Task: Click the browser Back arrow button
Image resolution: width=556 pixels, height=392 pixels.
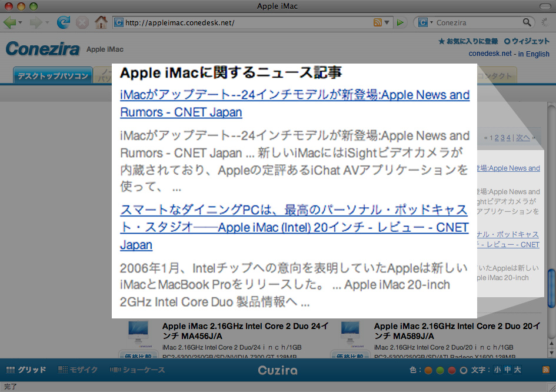Action: [9, 22]
